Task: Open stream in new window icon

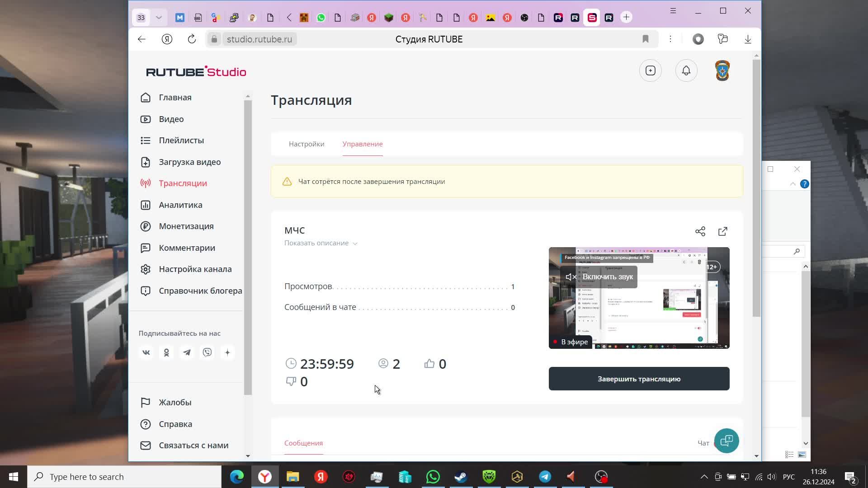Action: pyautogui.click(x=722, y=231)
